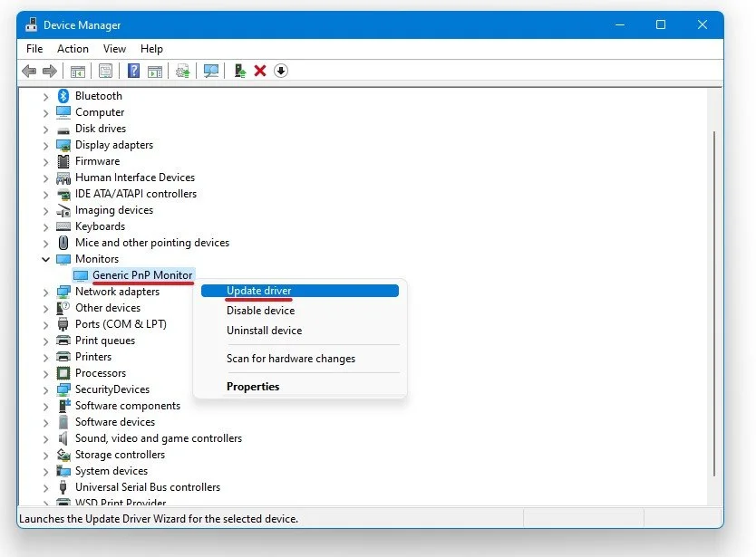Image resolution: width=756 pixels, height=557 pixels.
Task: Click the vertical scrollbar thumb
Action: pyautogui.click(x=714, y=303)
